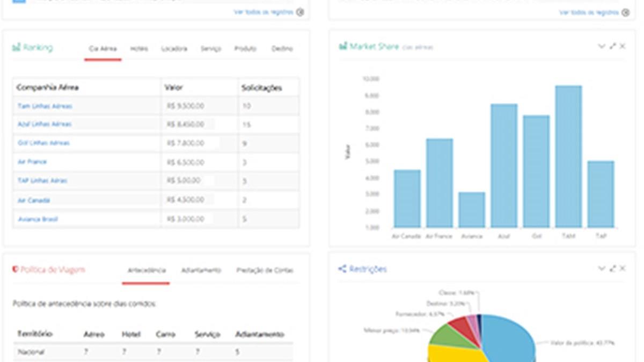This screenshot has height=362, width=644.
Task: Open the Tam Linhas Aéreas link
Action: (45, 106)
